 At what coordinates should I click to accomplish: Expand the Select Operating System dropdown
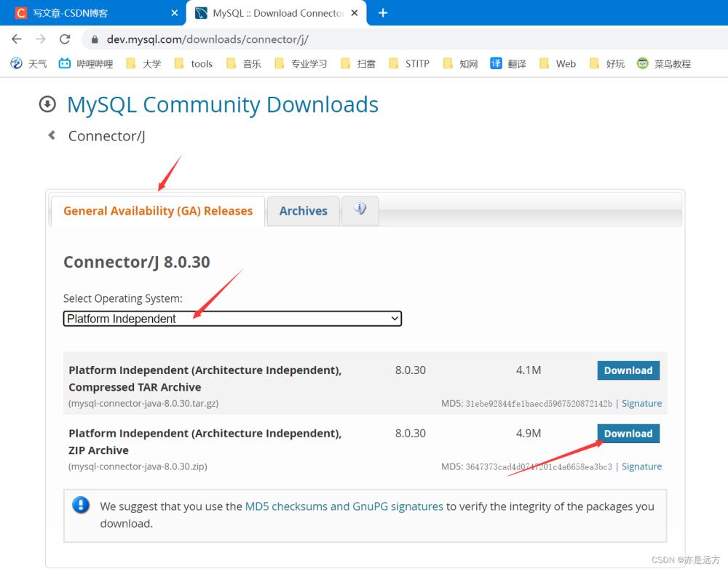click(232, 319)
